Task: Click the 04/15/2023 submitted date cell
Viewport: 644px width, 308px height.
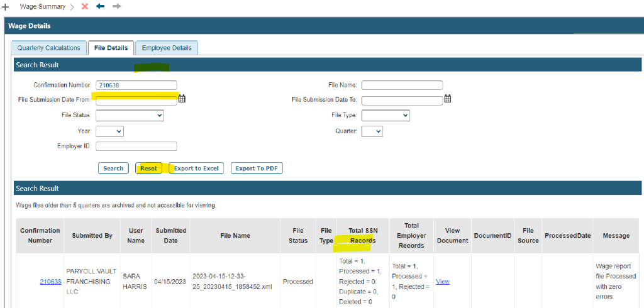Action: [x=171, y=282]
